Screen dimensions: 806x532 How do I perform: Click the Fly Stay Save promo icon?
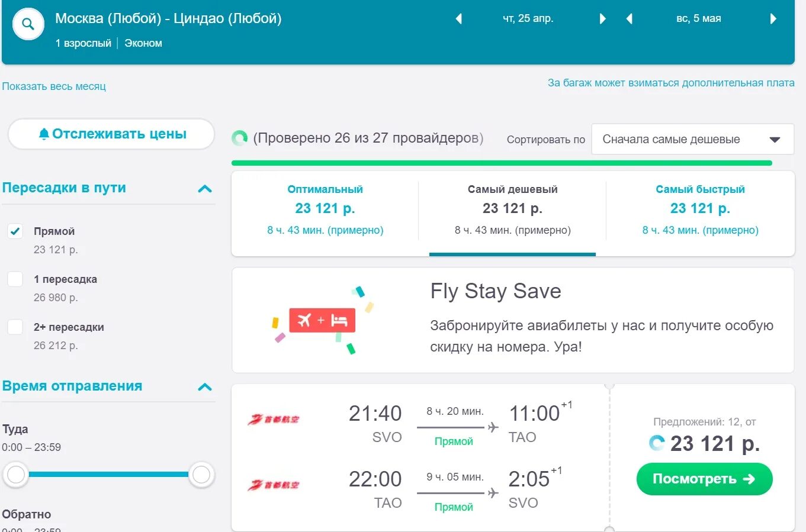322,320
